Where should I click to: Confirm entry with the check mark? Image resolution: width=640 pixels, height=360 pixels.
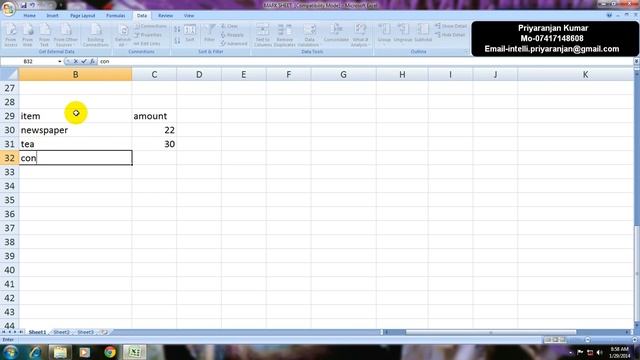pyautogui.click(x=84, y=61)
